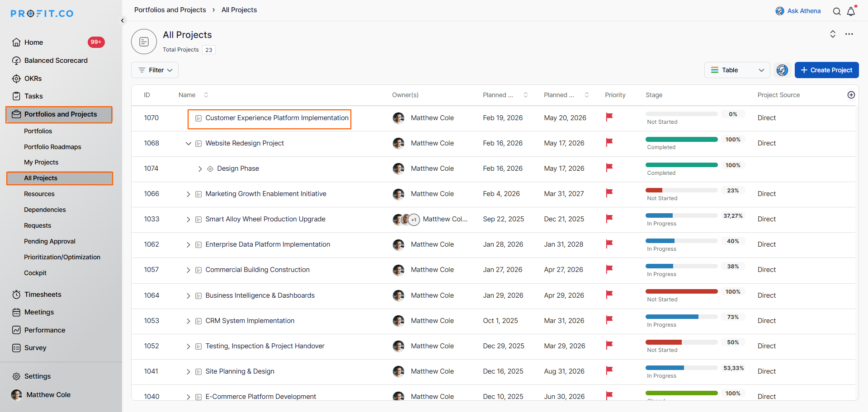Open the Table view dropdown
868x412 pixels.
tap(737, 70)
